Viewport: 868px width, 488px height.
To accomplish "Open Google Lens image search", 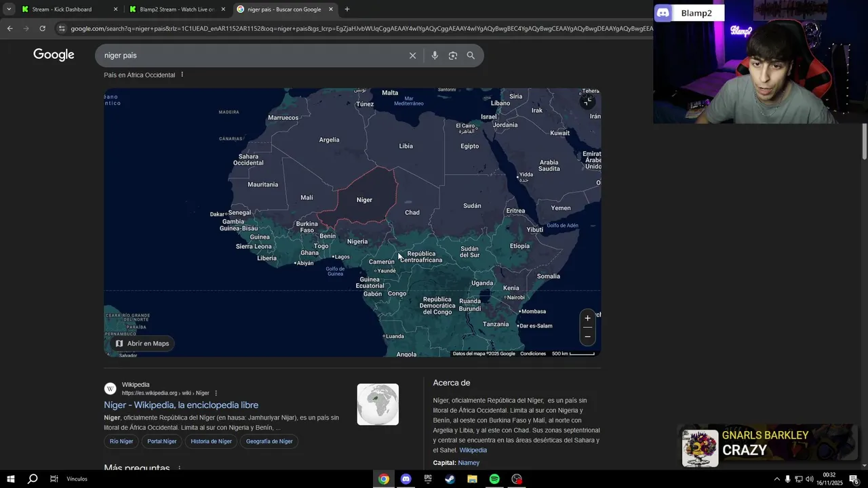I will 453,56.
